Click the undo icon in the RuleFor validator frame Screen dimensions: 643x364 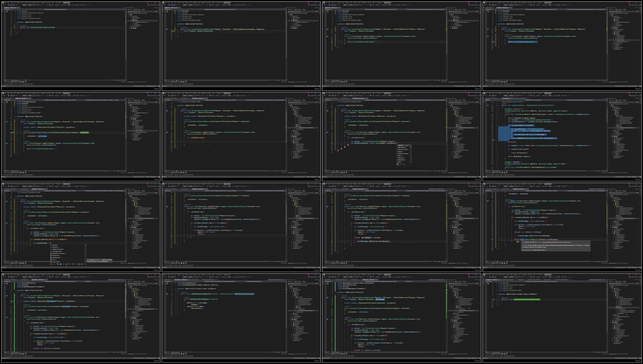point(177,277)
